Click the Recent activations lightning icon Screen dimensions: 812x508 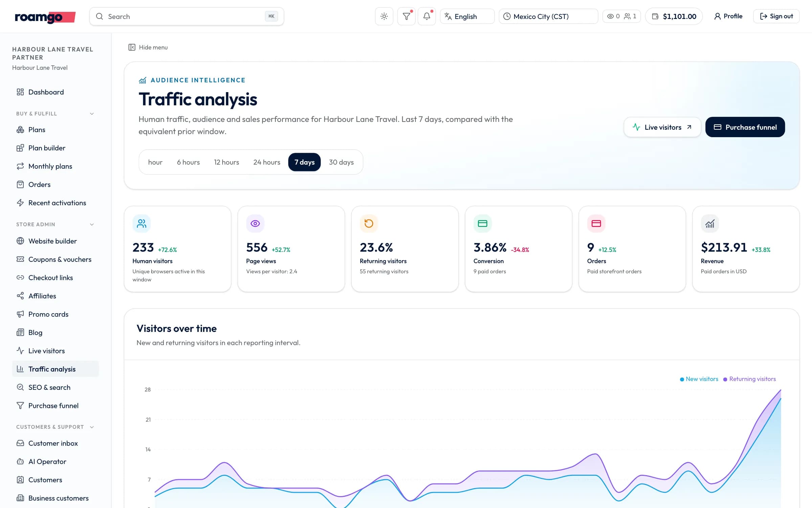[x=20, y=203]
